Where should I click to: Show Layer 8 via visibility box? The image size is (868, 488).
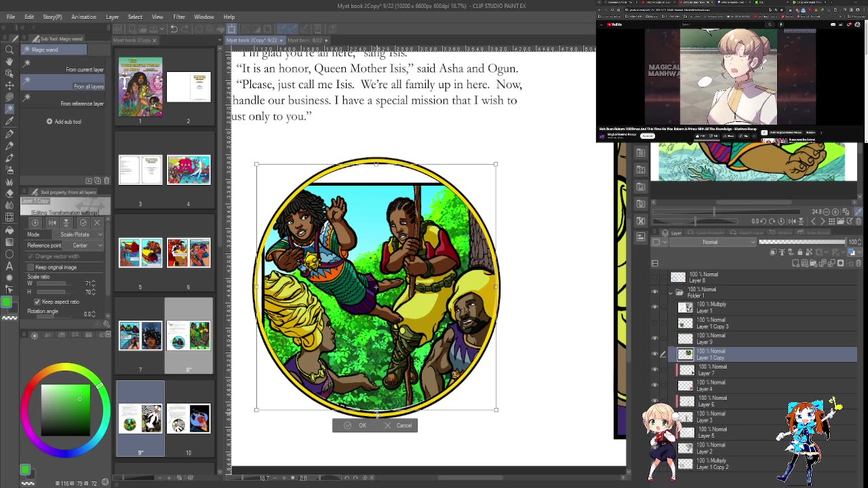tap(654, 277)
